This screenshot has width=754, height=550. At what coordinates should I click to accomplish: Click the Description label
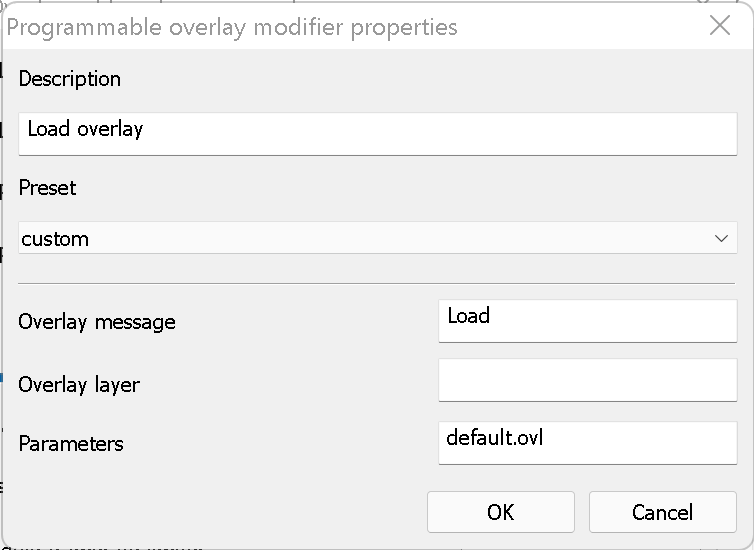click(69, 79)
